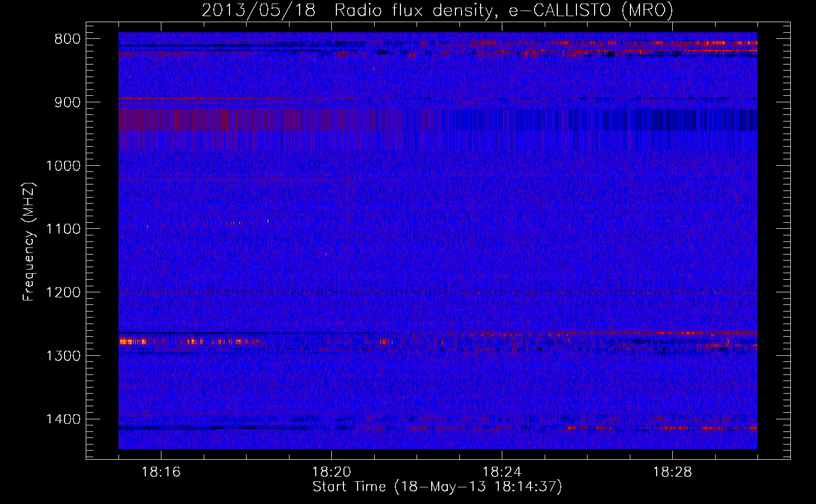The height and width of the screenshot is (504, 816).
Task: Click the 1300 frequency tick label
Action: [63, 356]
